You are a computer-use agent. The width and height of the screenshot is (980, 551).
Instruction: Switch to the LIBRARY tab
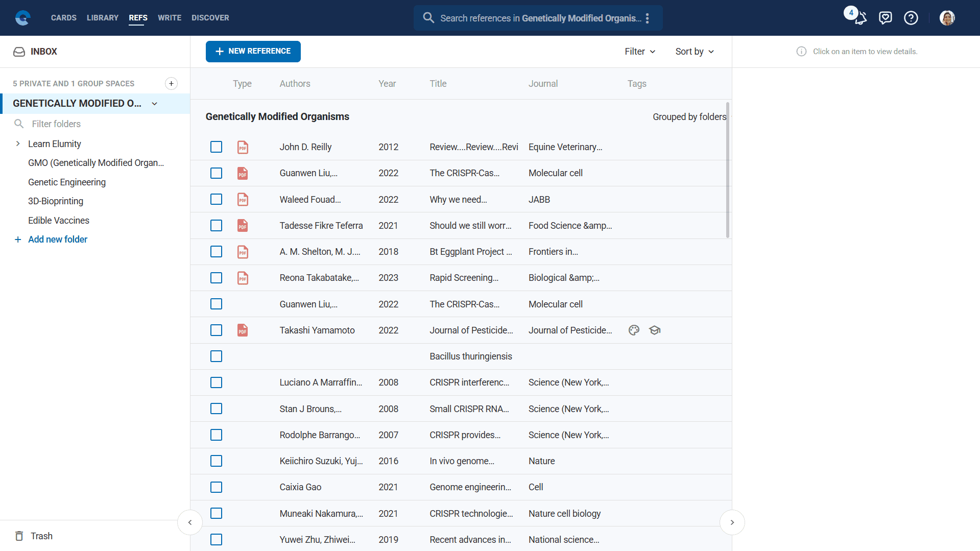pos(102,18)
